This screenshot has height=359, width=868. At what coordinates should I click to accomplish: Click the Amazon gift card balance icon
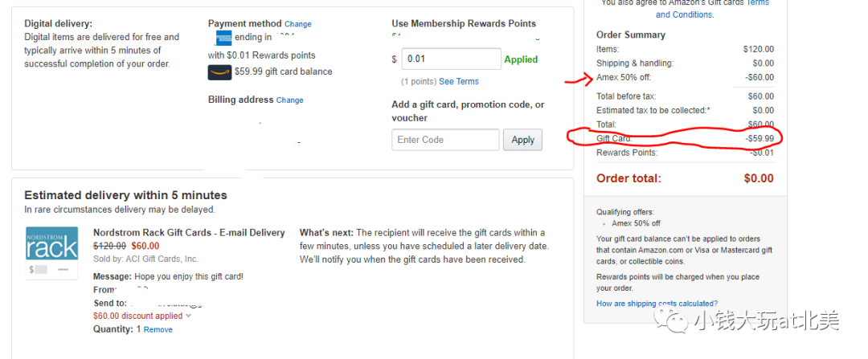click(219, 72)
